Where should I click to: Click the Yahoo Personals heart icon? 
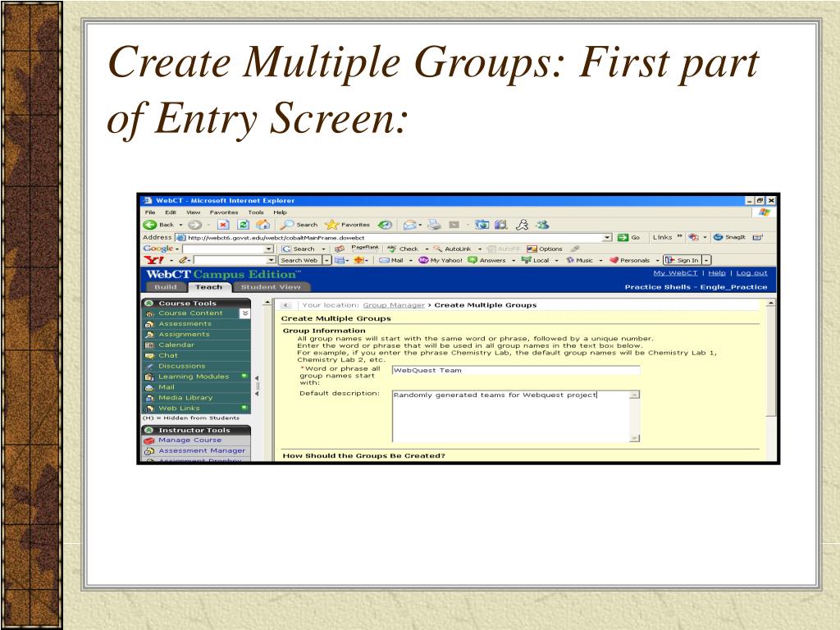614,260
